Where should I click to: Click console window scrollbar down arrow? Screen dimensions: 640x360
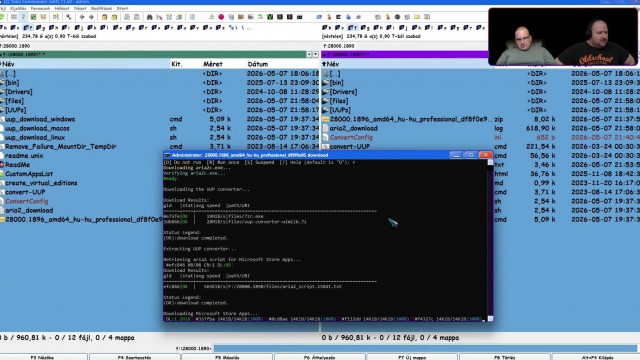click(x=490, y=319)
